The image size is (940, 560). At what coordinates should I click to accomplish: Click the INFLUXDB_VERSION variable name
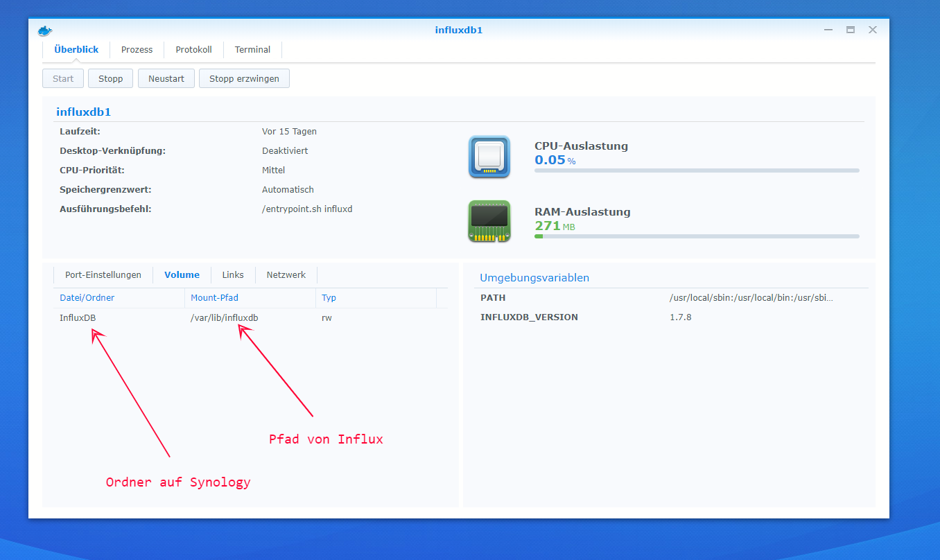point(529,317)
